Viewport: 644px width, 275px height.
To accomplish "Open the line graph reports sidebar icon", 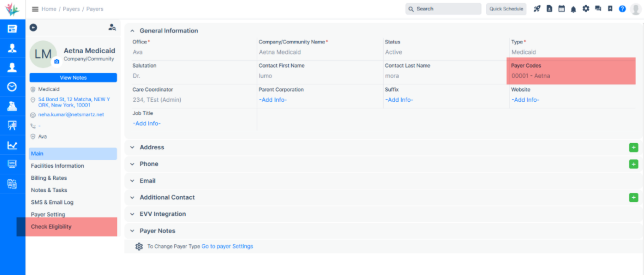I will [x=12, y=145].
